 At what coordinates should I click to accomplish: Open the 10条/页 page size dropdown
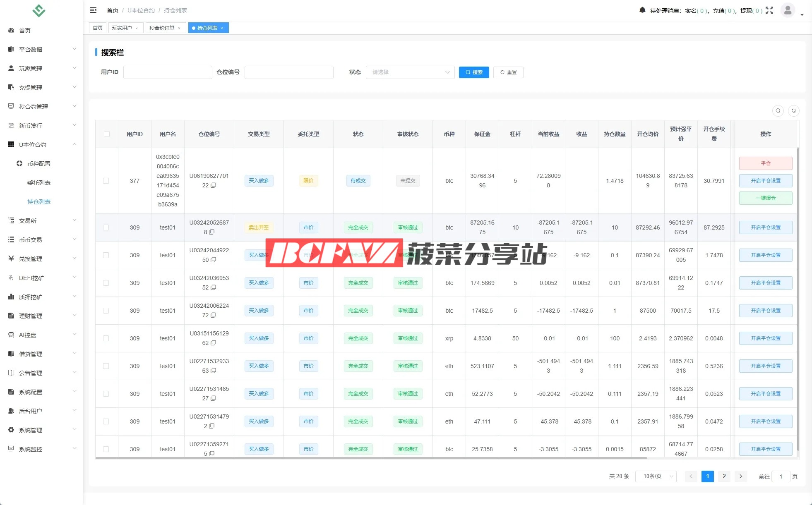(x=656, y=476)
